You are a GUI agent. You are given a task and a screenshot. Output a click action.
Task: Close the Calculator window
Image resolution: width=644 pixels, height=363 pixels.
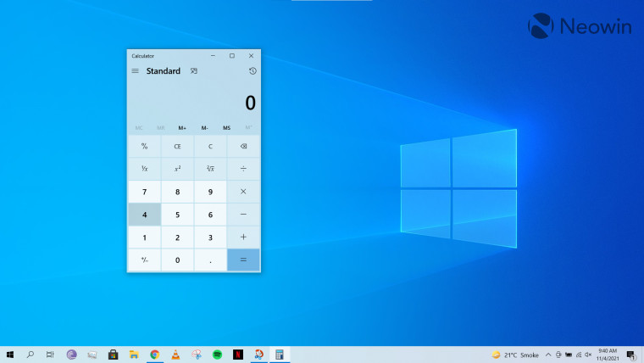pyautogui.click(x=251, y=56)
